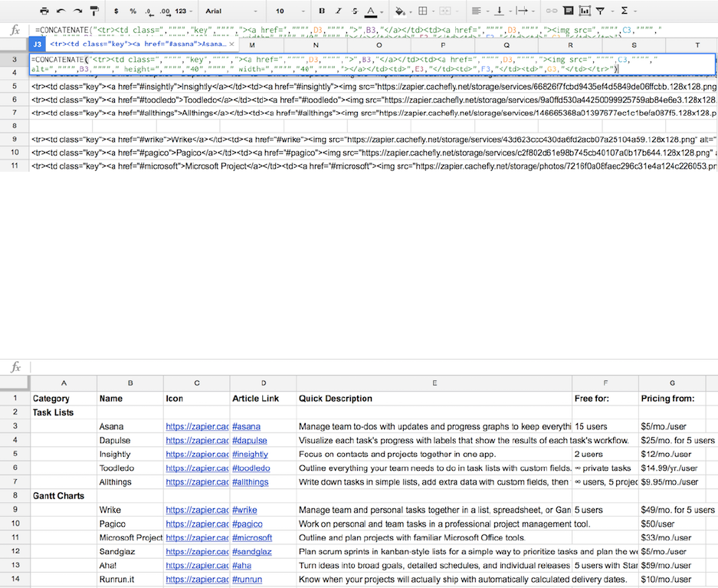Click the lower sheet empty formula bar
This screenshot has width=718, height=588.
tap(373, 366)
